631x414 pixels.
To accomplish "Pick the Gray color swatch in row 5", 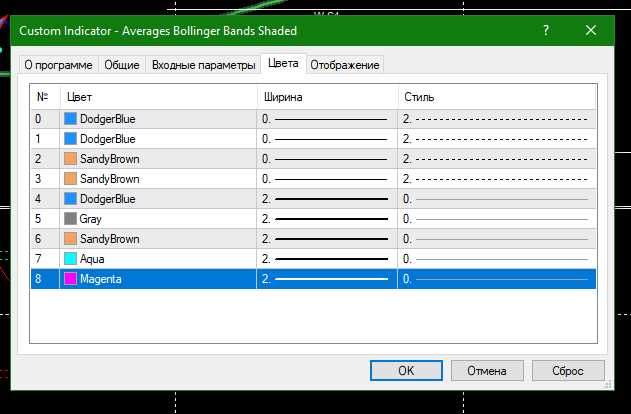I will click(x=70, y=218).
